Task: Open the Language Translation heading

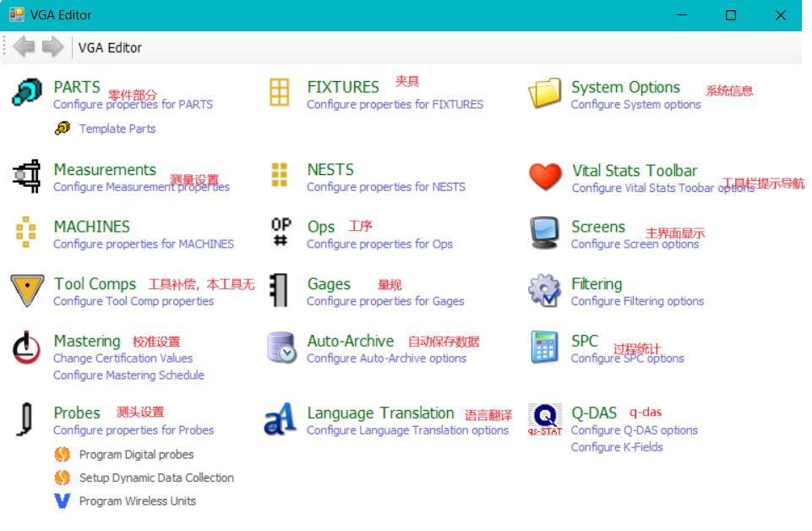Action: [380, 413]
